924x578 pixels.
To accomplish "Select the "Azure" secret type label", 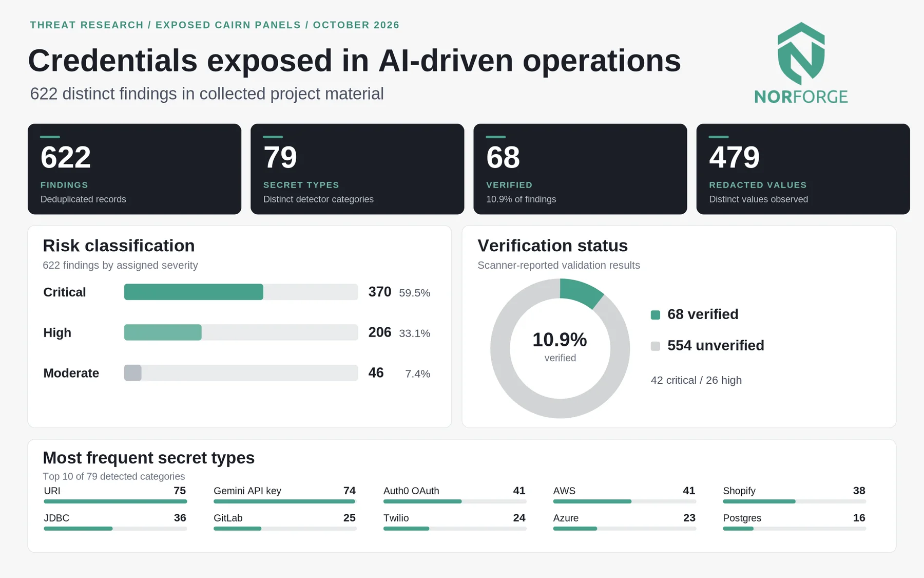I will point(566,518).
